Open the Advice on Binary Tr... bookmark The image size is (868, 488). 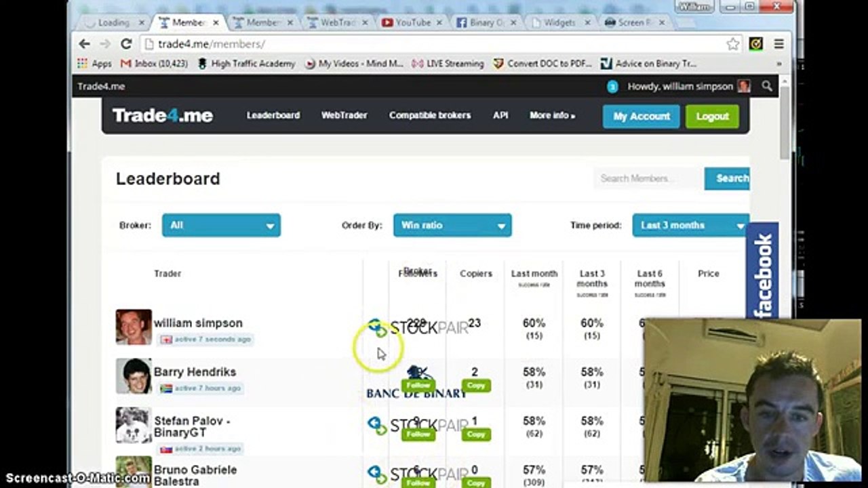click(649, 64)
